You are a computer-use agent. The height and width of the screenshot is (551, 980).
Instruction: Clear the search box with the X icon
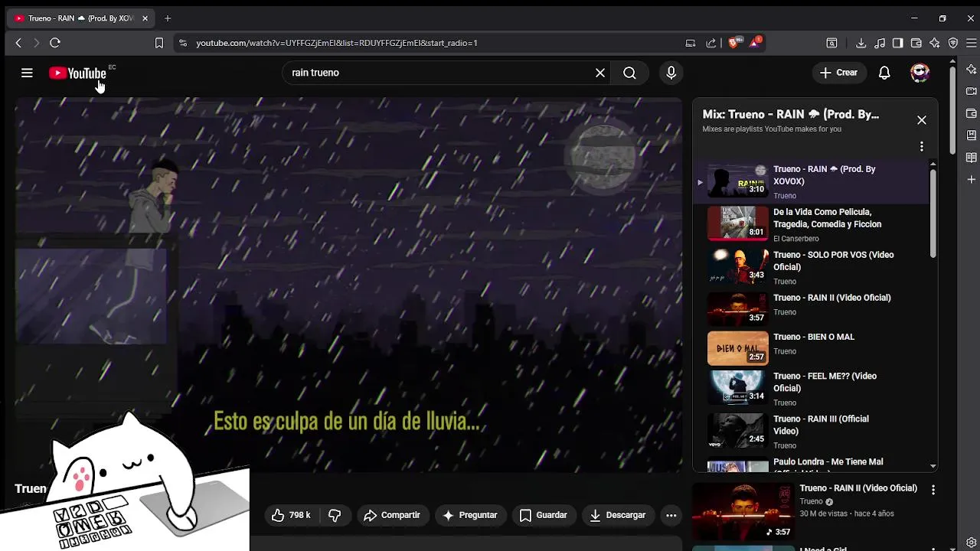coord(600,73)
